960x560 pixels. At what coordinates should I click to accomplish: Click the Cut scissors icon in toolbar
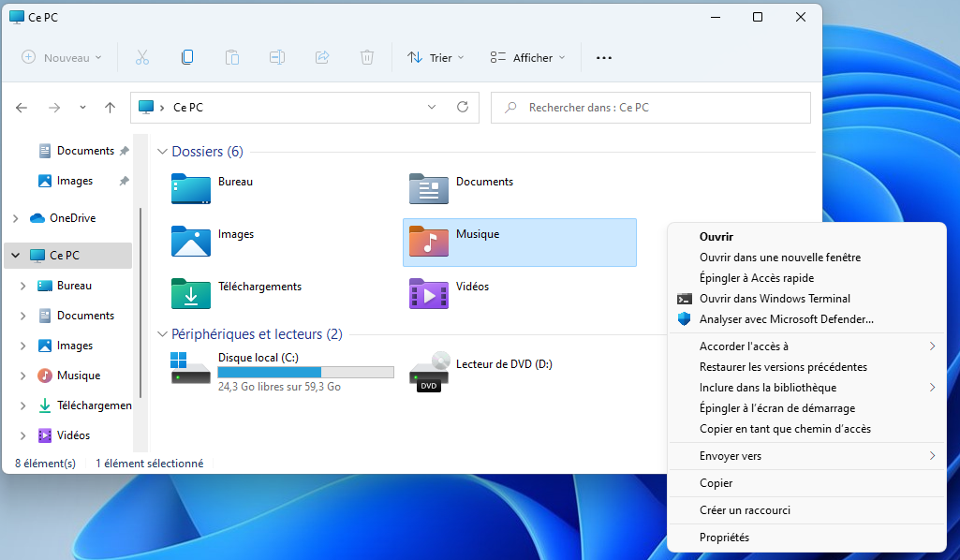[142, 57]
